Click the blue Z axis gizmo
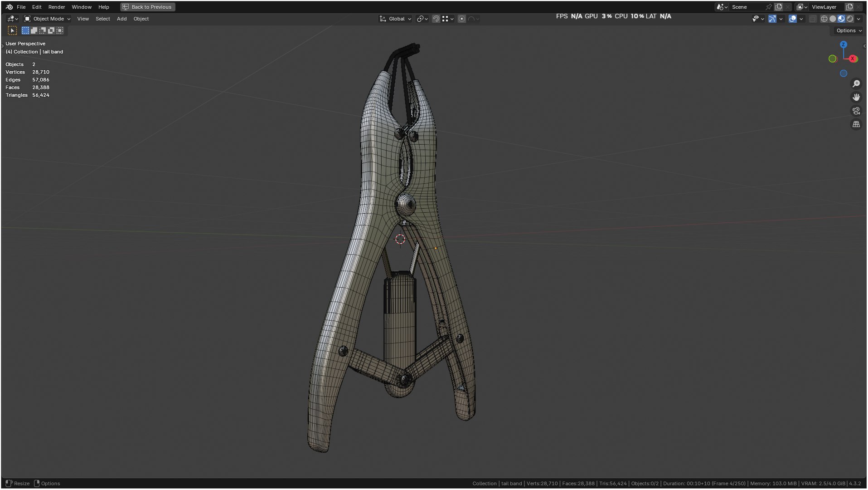 pyautogui.click(x=844, y=44)
